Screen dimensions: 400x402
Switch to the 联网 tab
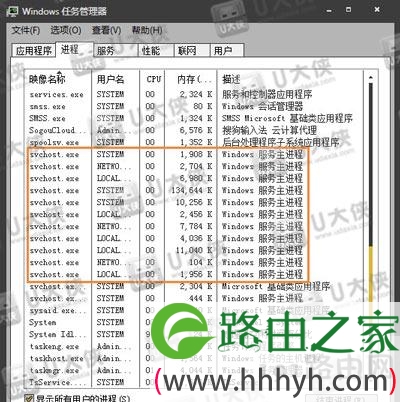pyautogui.click(x=192, y=50)
